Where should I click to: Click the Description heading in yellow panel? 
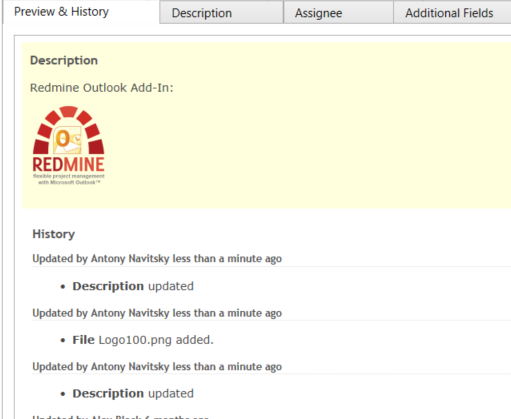pos(64,61)
